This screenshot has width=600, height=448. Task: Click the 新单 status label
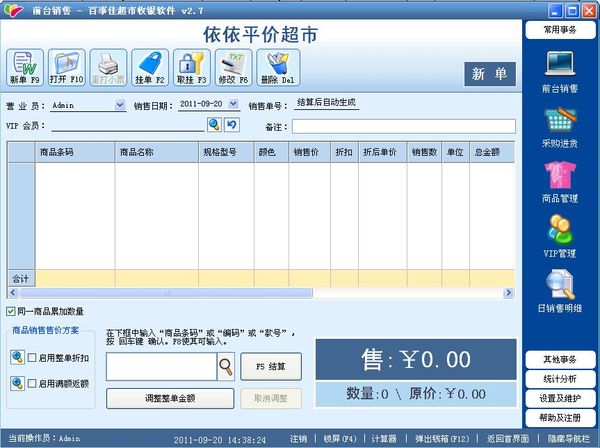click(490, 74)
